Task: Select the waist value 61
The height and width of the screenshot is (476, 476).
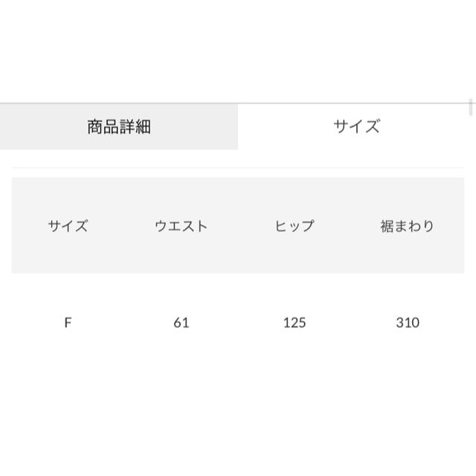Action: click(181, 322)
